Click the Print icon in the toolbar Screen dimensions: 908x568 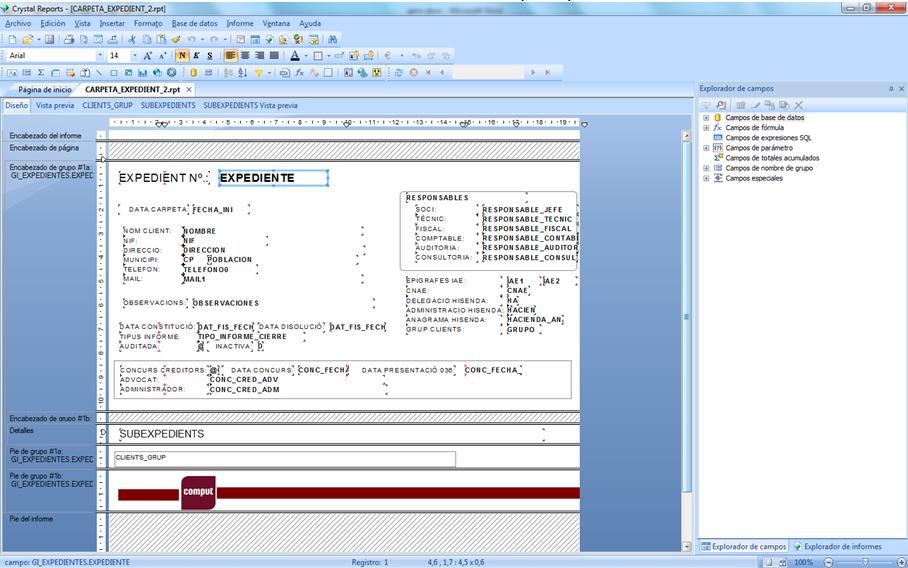click(69, 39)
